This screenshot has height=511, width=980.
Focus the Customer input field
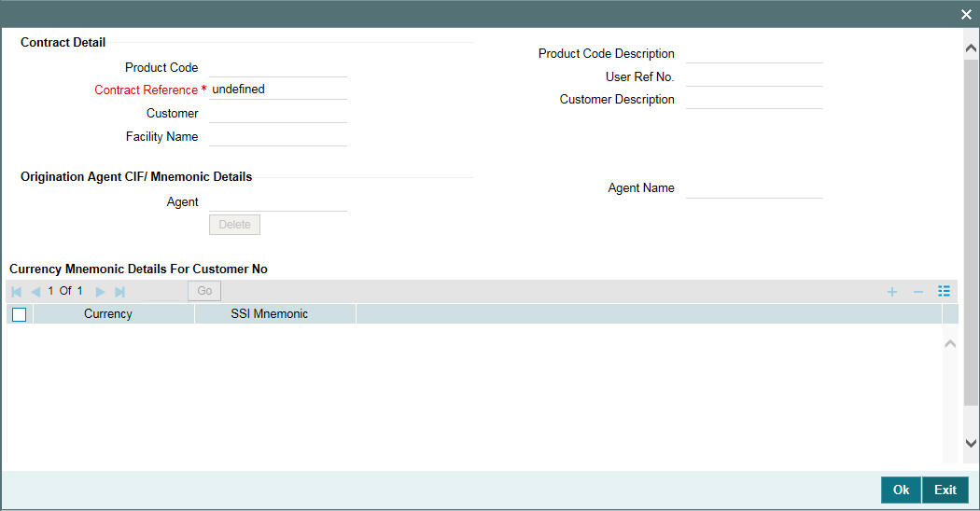pyautogui.click(x=278, y=113)
